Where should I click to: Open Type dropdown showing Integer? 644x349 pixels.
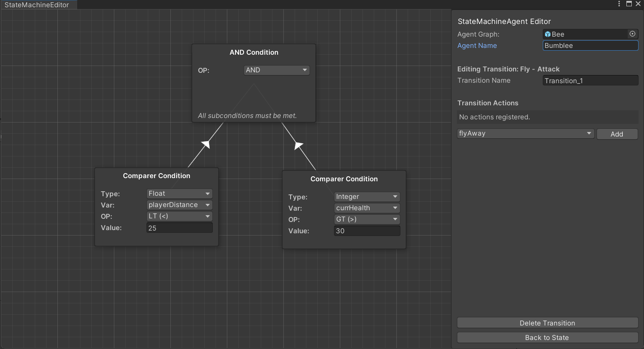click(x=367, y=197)
